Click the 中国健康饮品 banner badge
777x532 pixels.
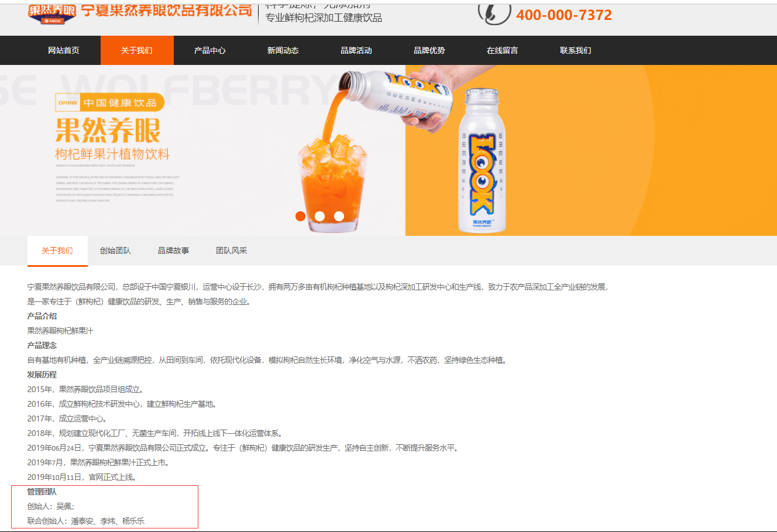click(x=109, y=102)
